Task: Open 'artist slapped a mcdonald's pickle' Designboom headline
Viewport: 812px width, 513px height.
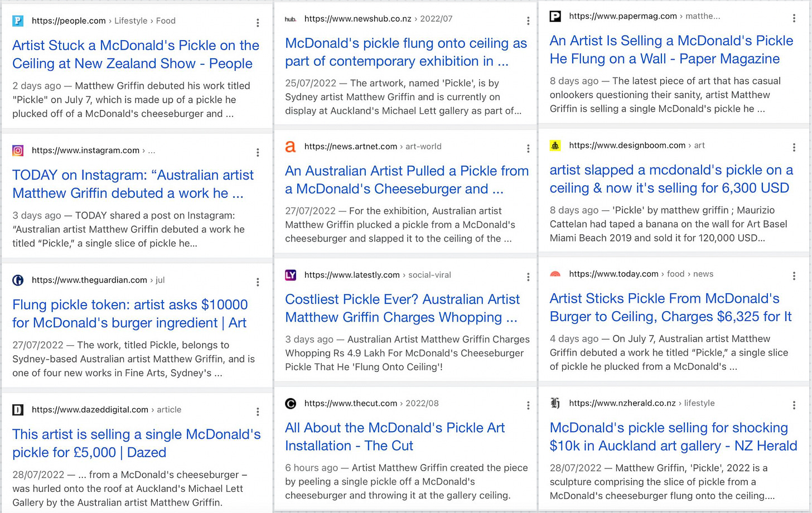Action: coord(671,179)
